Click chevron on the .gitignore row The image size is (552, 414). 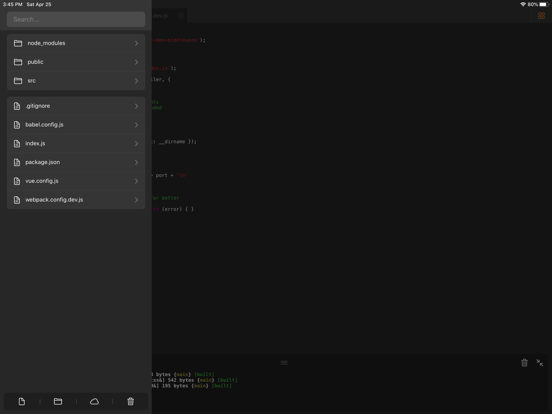tap(136, 106)
